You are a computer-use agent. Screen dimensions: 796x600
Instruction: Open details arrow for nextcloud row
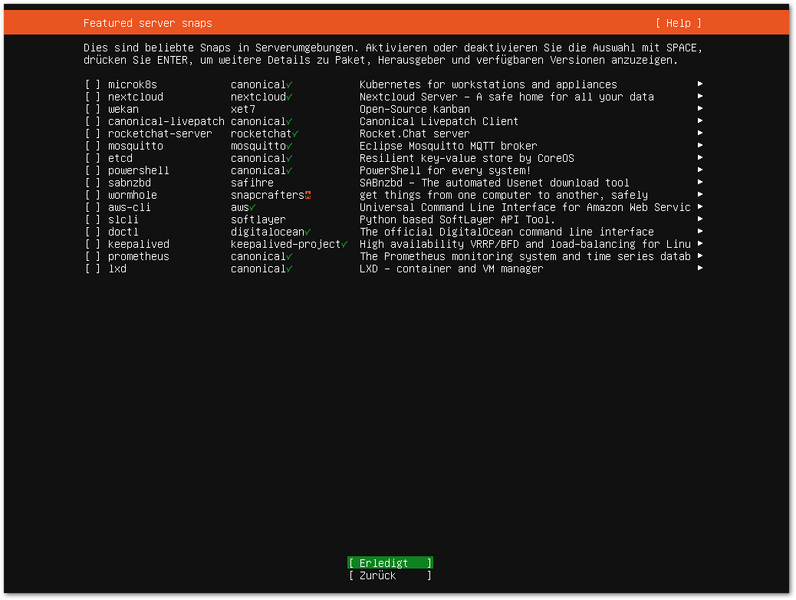point(700,96)
